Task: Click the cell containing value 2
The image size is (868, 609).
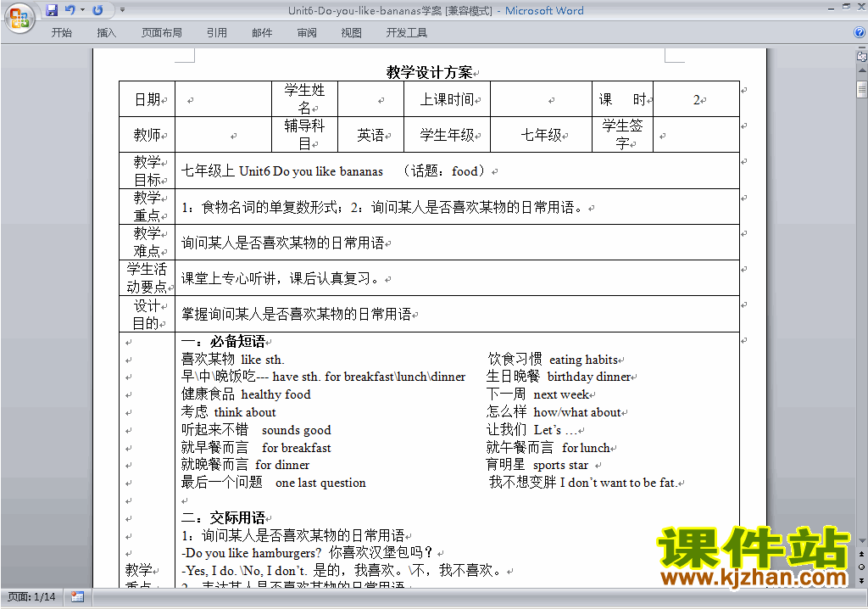Action: [x=697, y=99]
